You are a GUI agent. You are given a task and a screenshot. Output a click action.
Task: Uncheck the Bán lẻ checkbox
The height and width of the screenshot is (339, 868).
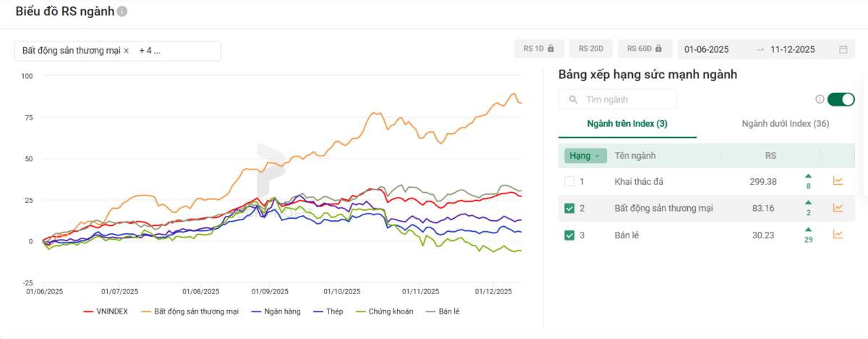[x=569, y=235]
